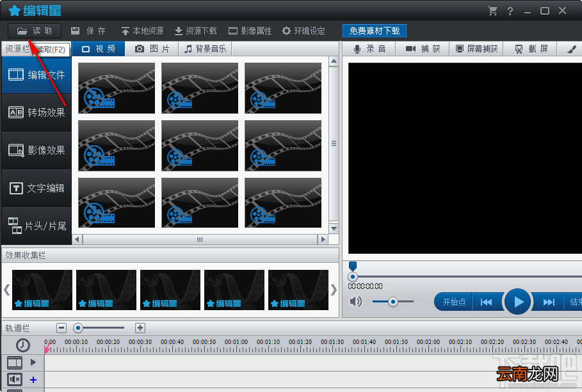Open 资源下载 resource download
This screenshot has width=582, height=392.
(x=196, y=31)
